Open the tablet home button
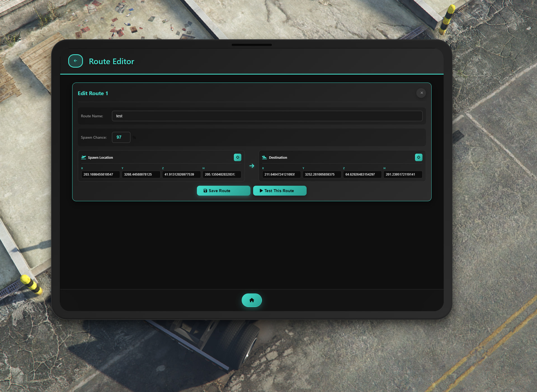 tap(252, 300)
